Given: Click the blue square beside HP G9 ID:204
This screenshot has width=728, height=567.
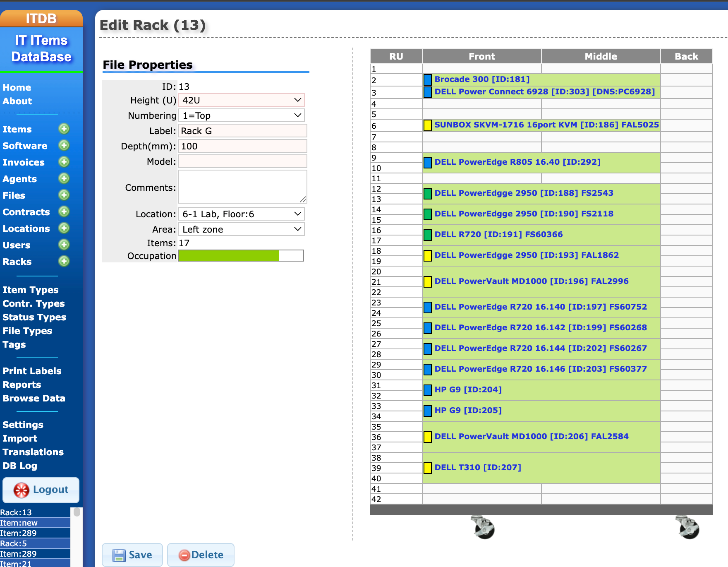Looking at the screenshot, I should (428, 390).
